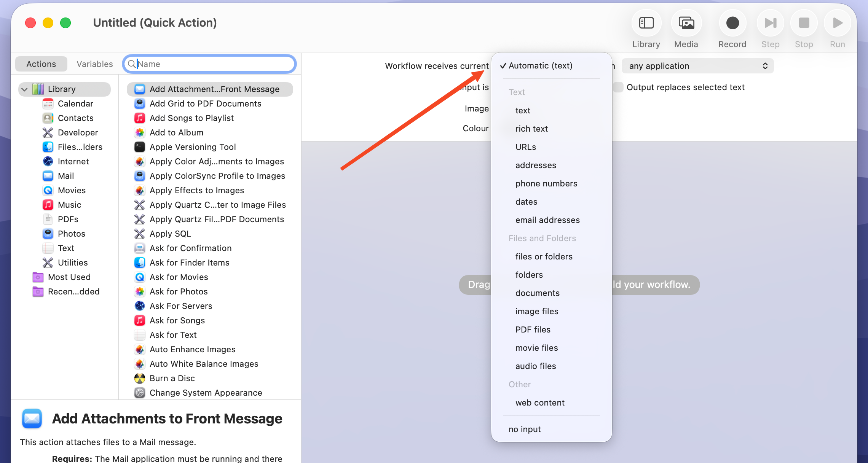Screen dimensions: 868x463
Task: Switch to the Variables tab
Action: tap(94, 64)
